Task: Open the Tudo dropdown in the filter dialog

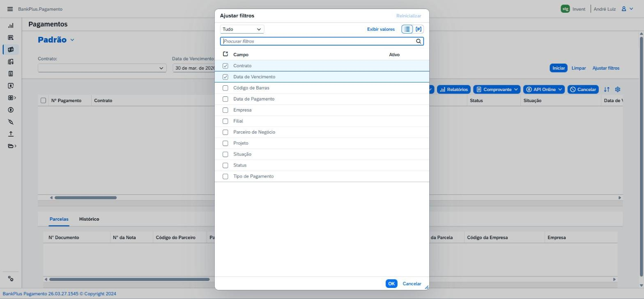Action: (x=242, y=30)
